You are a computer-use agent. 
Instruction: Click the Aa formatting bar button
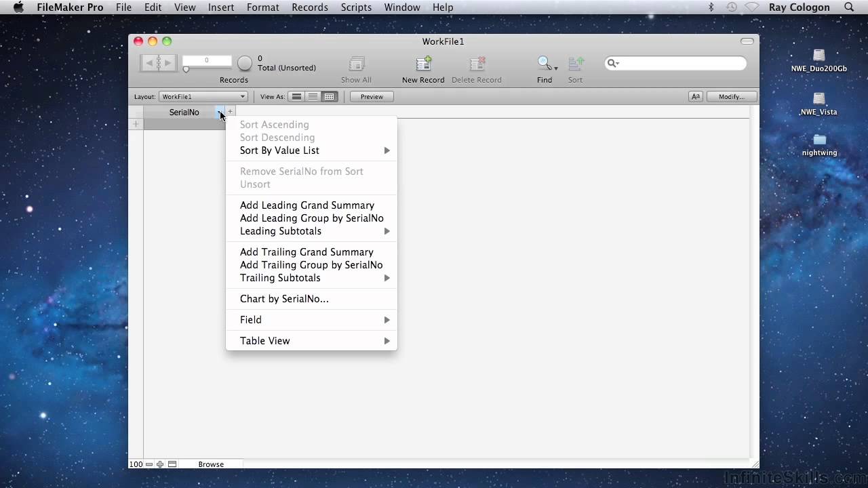(x=695, y=97)
